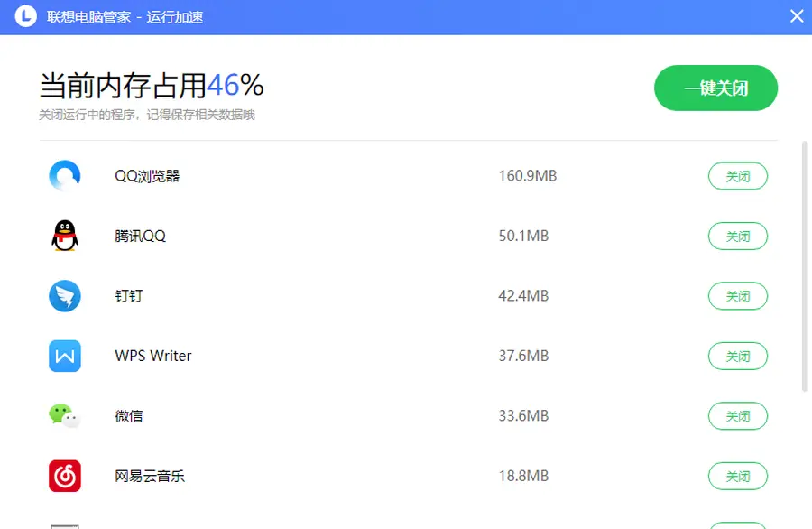Close 钉钉 via its 关闭 button
812x529 pixels.
737,296
